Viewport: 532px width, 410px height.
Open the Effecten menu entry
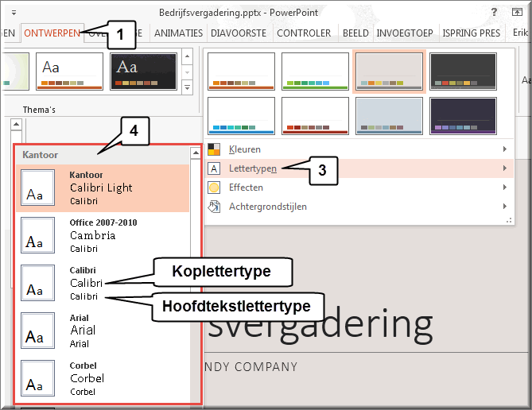(x=359, y=188)
